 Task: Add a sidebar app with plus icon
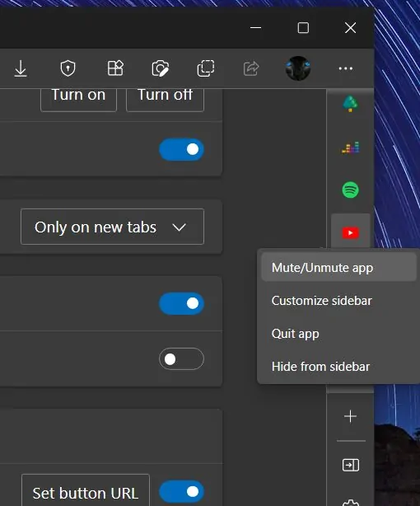coord(350,416)
